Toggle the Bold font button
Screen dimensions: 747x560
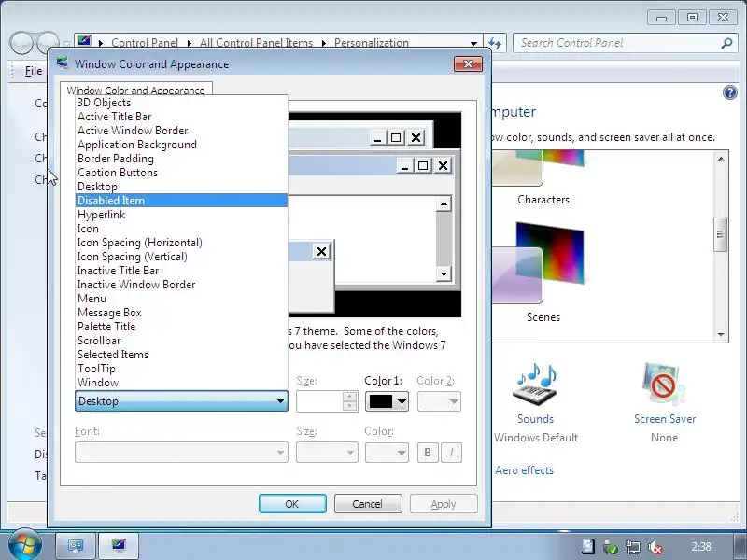click(428, 453)
